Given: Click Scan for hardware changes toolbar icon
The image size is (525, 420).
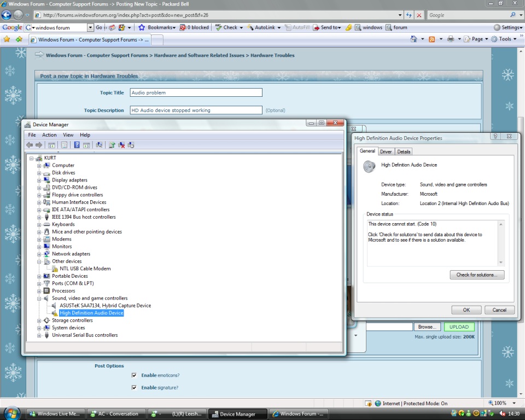Looking at the screenshot, I should pos(99,145).
